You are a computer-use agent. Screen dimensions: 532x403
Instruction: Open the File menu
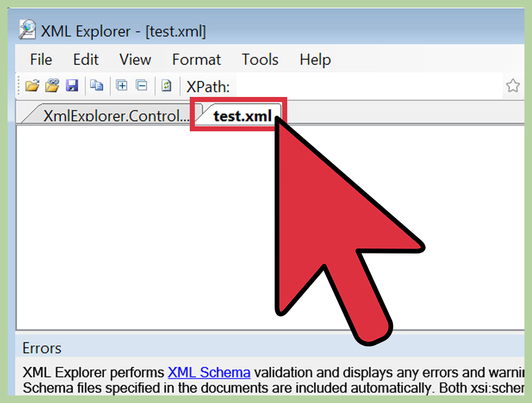click(x=40, y=60)
